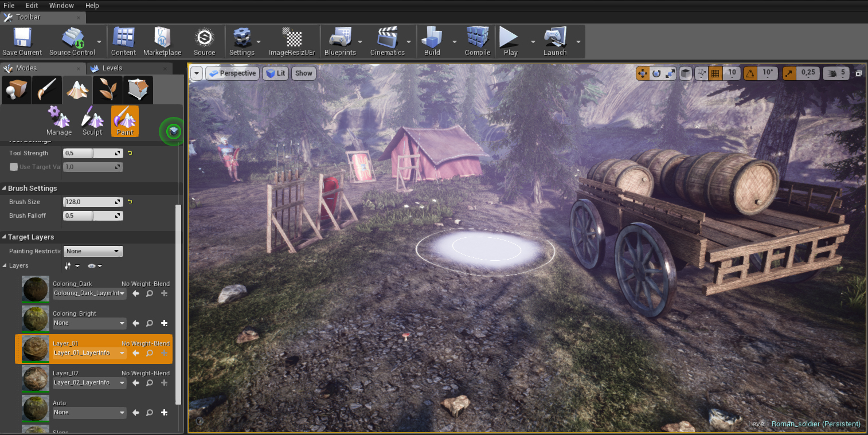Maximize or restore the viewport
868x435 pixels.
coord(858,73)
